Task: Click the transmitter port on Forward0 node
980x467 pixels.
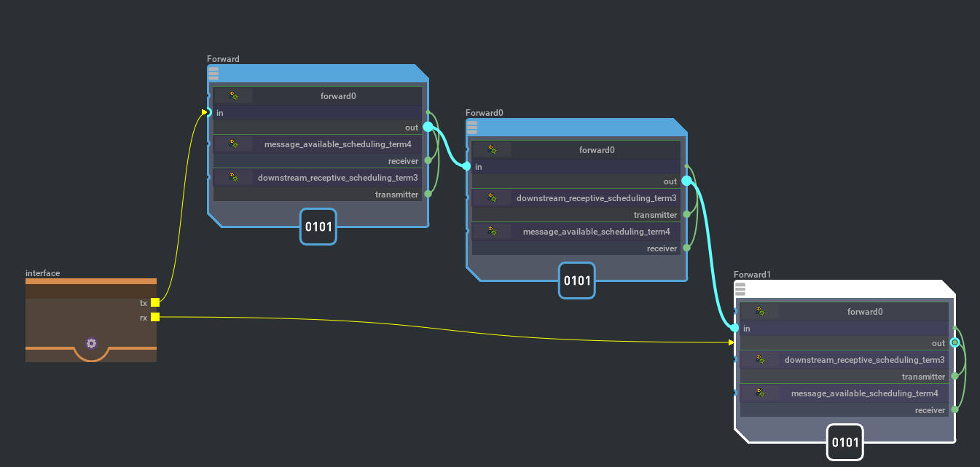Action: (686, 215)
